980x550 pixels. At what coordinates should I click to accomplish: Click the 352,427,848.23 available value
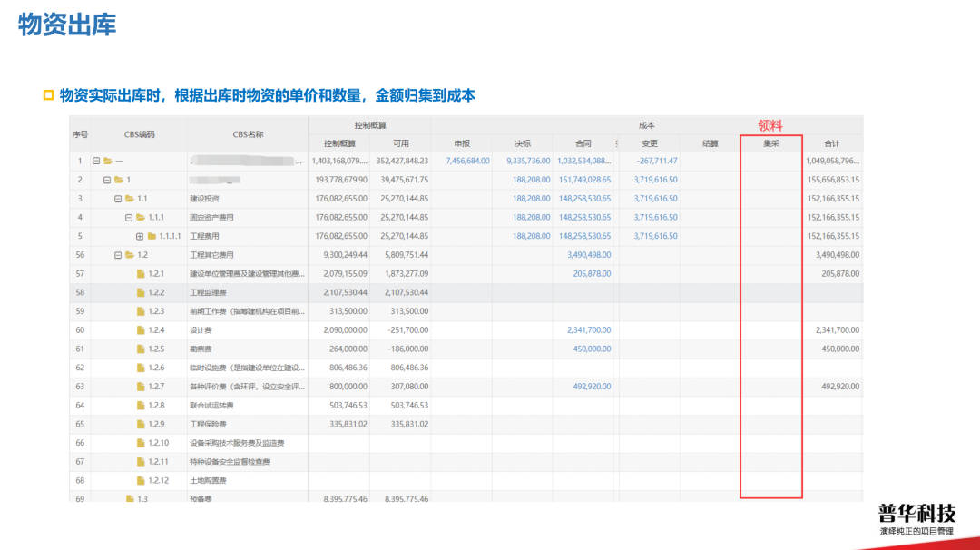tap(403, 162)
